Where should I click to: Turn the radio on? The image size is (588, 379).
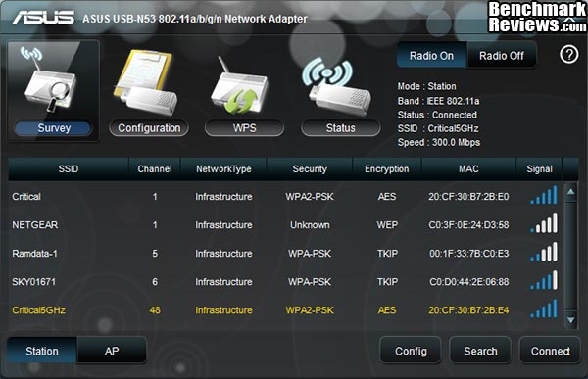tap(431, 56)
